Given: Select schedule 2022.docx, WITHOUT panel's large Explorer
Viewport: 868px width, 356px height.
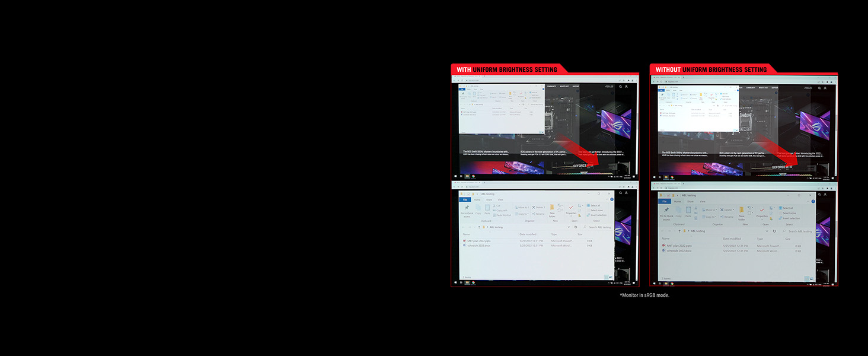Looking at the screenshot, I should 677,250.
